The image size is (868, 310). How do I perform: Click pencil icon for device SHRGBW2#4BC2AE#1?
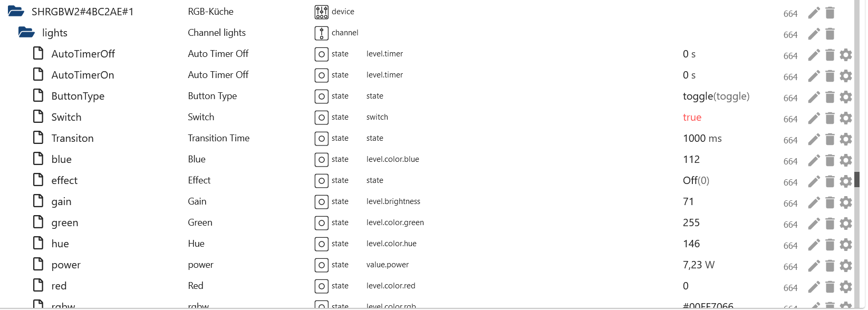click(814, 13)
